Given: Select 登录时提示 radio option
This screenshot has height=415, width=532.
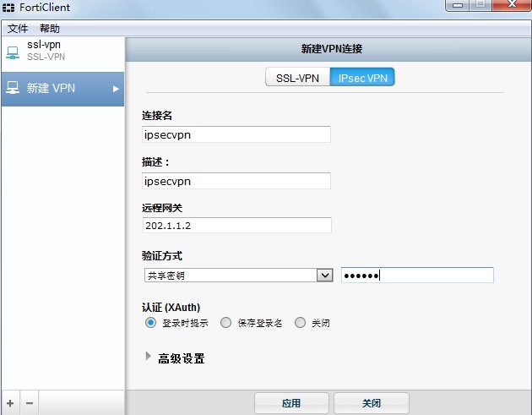Looking at the screenshot, I should point(150,322).
